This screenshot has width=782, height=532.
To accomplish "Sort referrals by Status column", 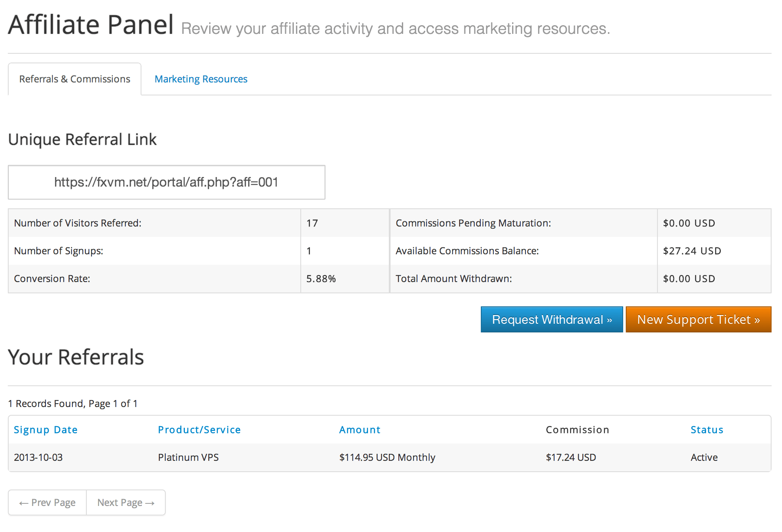I will point(707,430).
